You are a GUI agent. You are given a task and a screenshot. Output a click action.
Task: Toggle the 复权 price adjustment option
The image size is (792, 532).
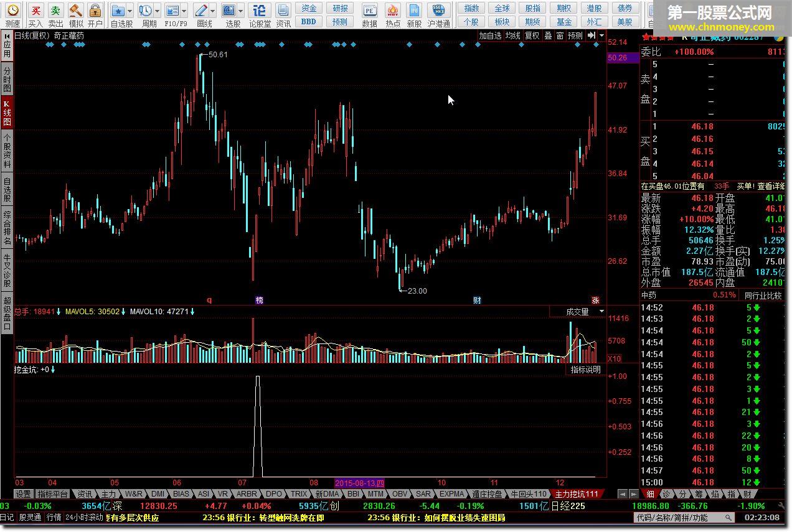point(532,35)
